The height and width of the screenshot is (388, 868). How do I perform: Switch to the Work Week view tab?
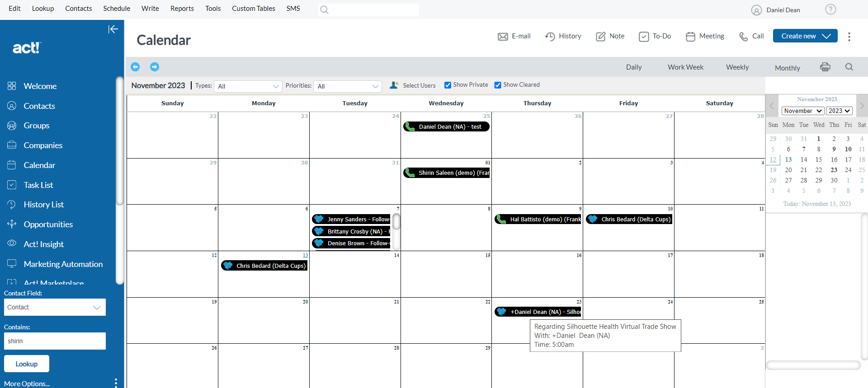pos(686,67)
